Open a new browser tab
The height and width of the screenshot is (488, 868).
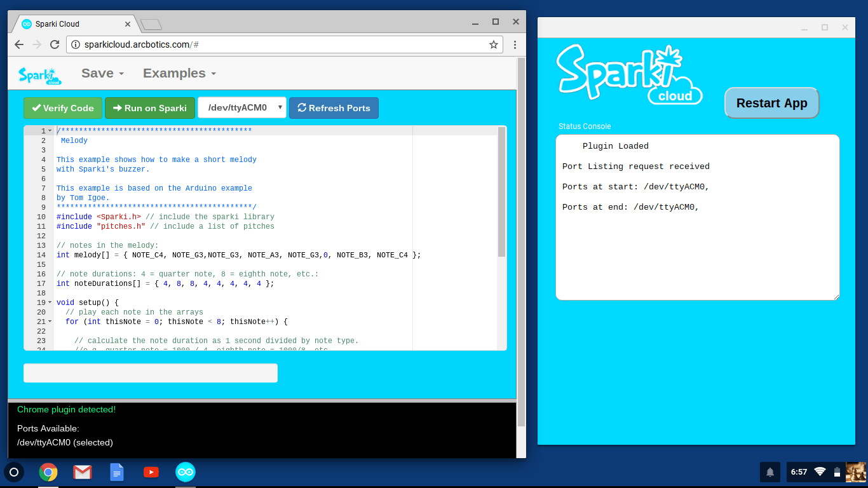[x=151, y=24]
